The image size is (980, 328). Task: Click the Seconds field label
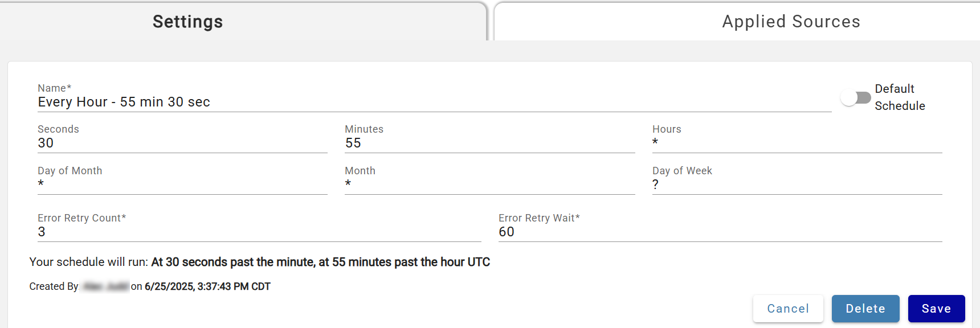point(58,129)
